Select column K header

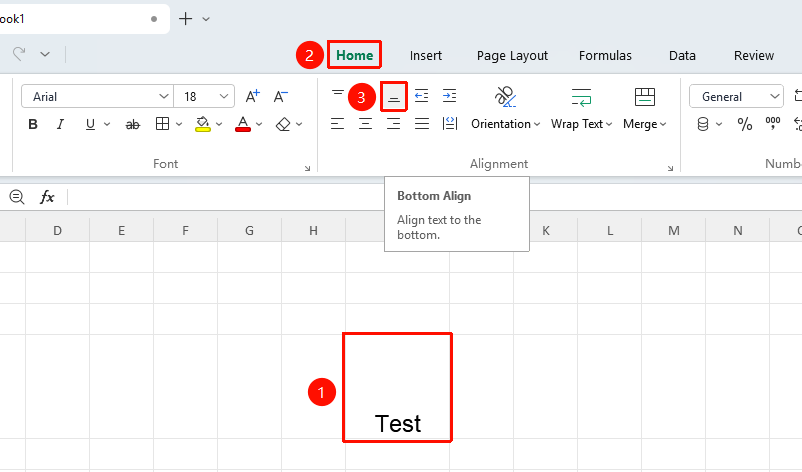coord(546,230)
